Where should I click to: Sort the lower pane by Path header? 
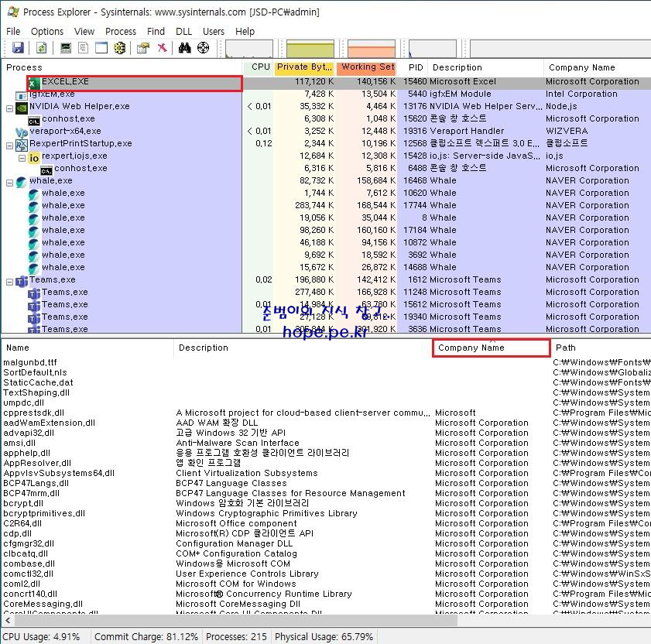[601, 348]
